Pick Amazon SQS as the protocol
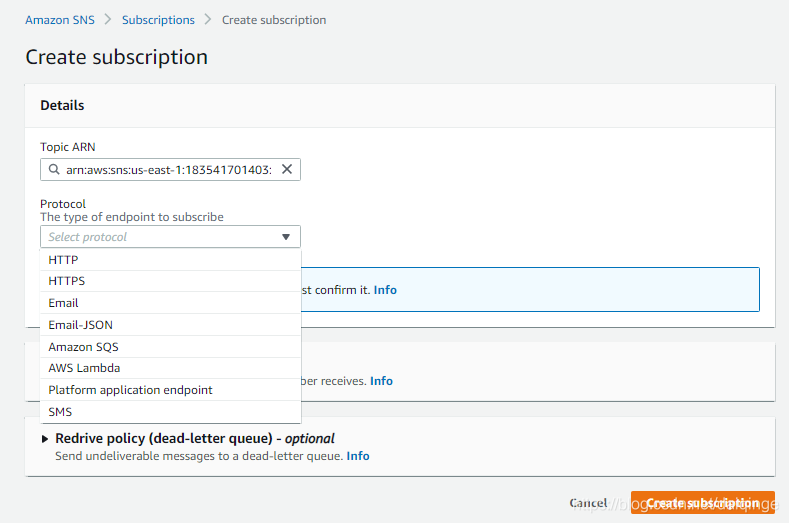Viewport: 789px width, 523px height. click(x=170, y=346)
